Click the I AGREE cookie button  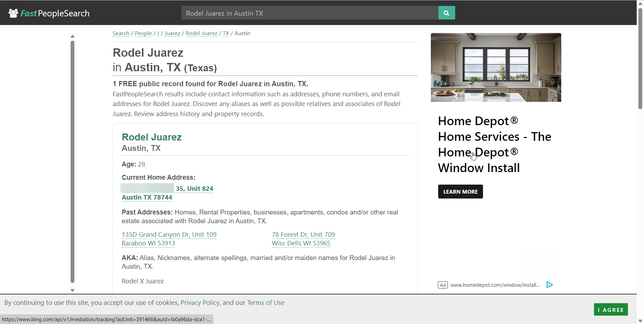(x=611, y=309)
